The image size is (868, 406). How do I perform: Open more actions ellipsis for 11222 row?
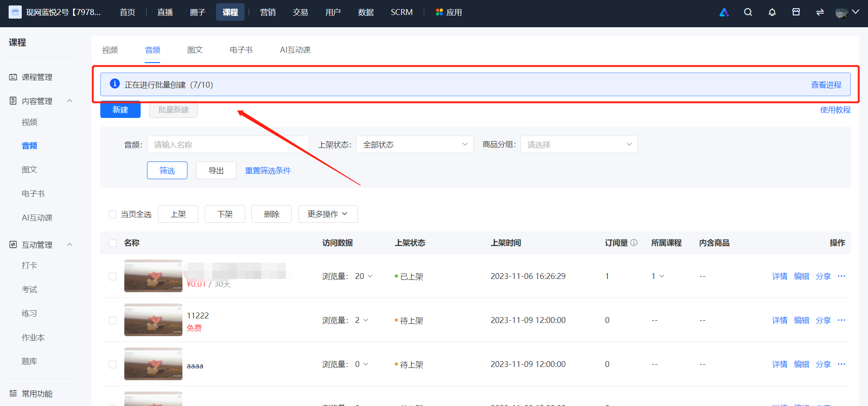[x=841, y=320]
